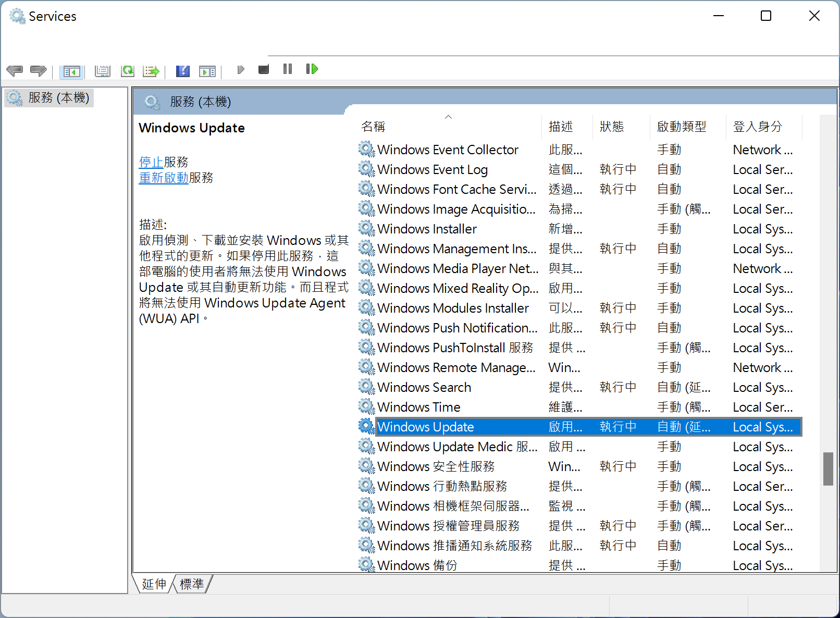Select Windows Image Acquisitio... service name
The image size is (840, 618).
coord(456,209)
